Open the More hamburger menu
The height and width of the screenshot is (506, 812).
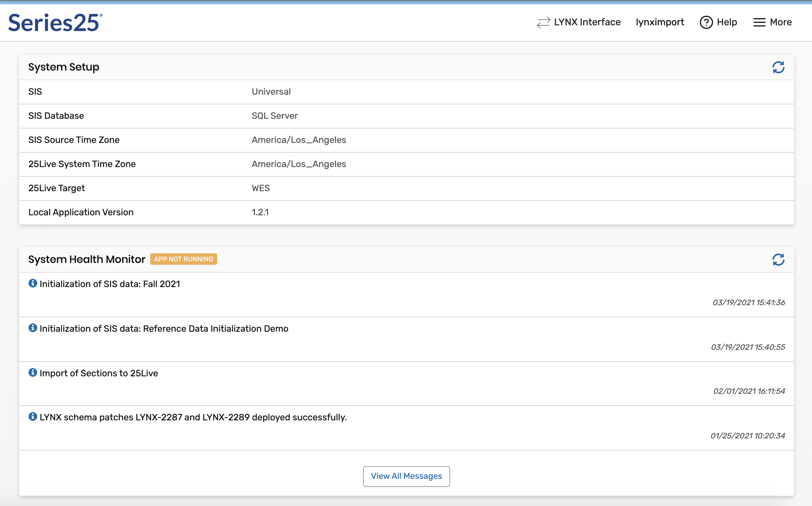pos(759,22)
